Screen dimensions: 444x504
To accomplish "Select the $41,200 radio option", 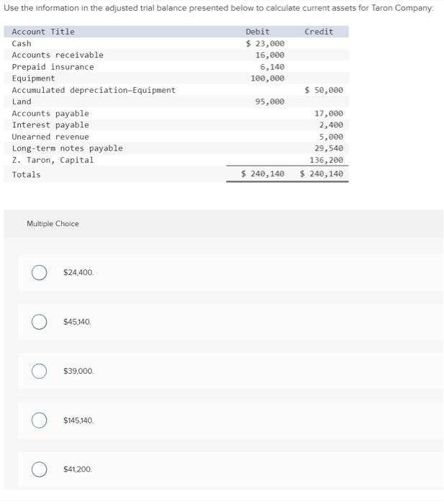I will click(x=40, y=469).
